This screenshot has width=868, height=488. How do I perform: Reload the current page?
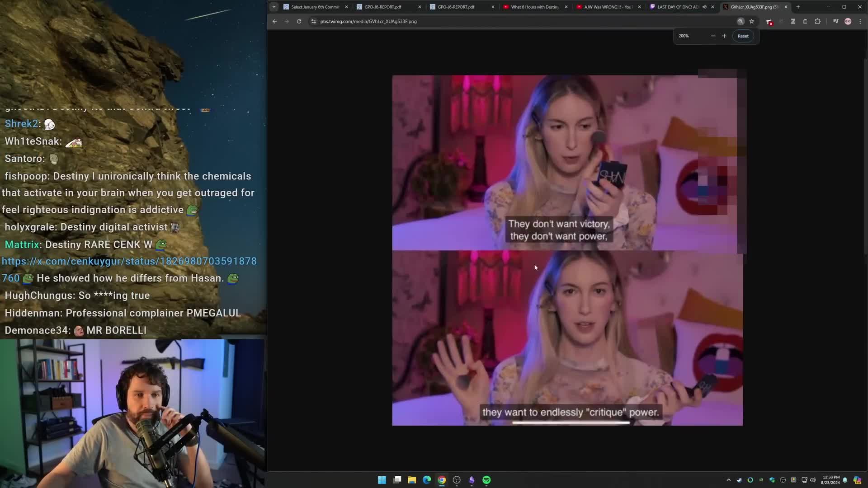point(299,21)
